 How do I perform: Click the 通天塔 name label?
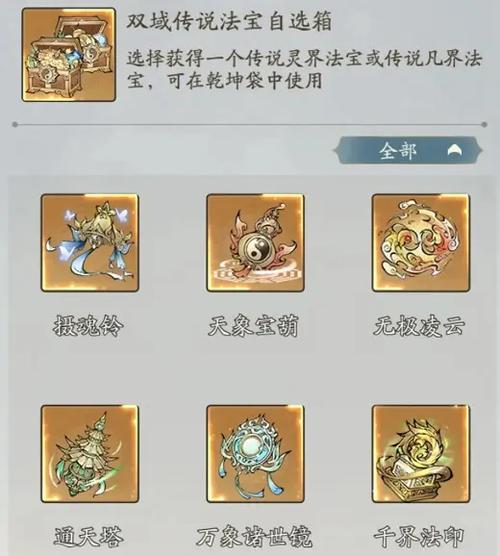[x=88, y=537]
